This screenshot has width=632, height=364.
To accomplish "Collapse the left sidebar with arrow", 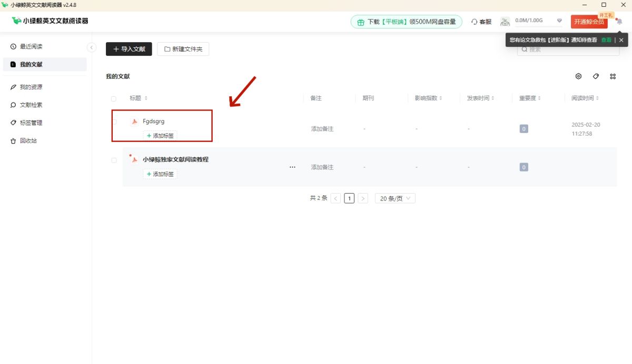I will point(92,47).
